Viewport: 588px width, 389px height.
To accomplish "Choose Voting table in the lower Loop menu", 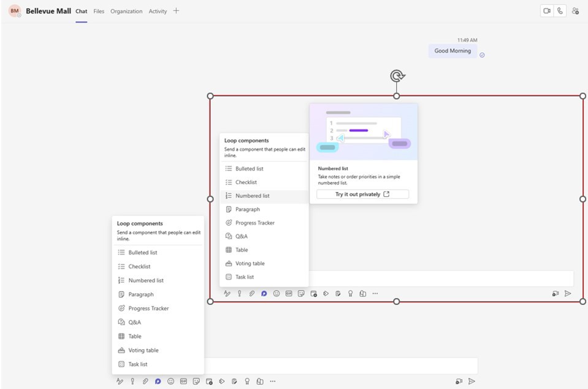I will pyautogui.click(x=158, y=350).
